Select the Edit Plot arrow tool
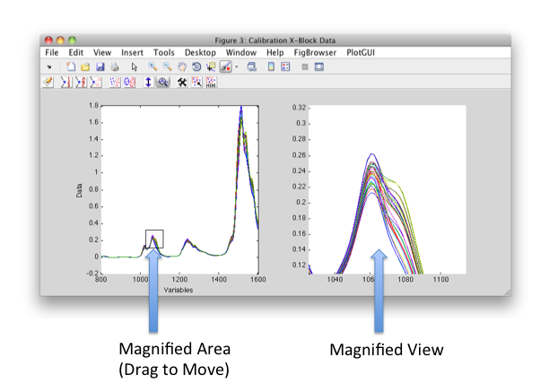Image resolution: width=558 pixels, height=392 pixels. [x=134, y=67]
